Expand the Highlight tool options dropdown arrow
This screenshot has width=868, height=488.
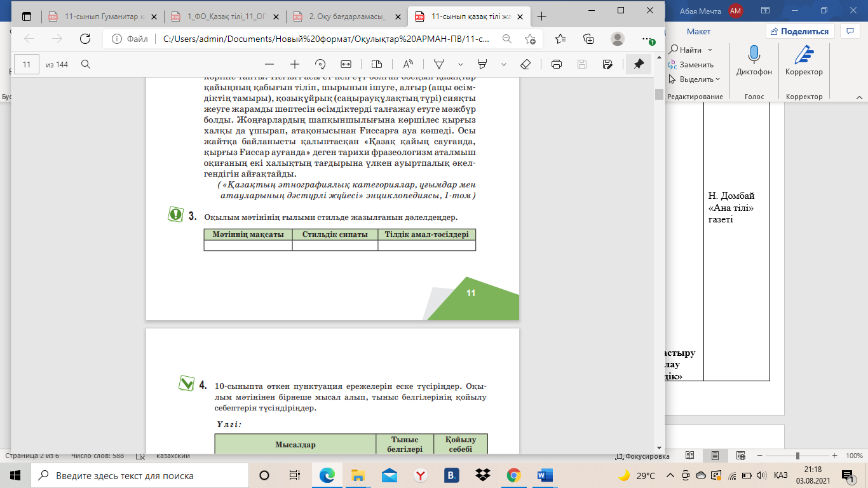(x=504, y=64)
